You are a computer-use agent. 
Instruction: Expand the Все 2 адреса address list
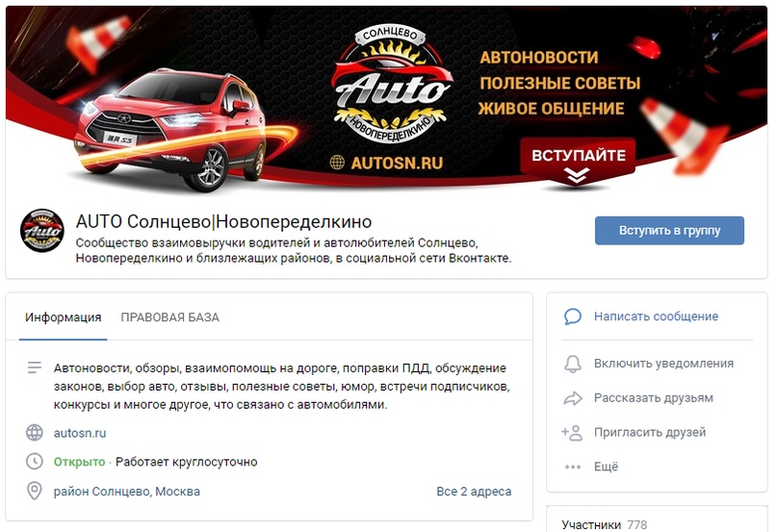point(474,492)
